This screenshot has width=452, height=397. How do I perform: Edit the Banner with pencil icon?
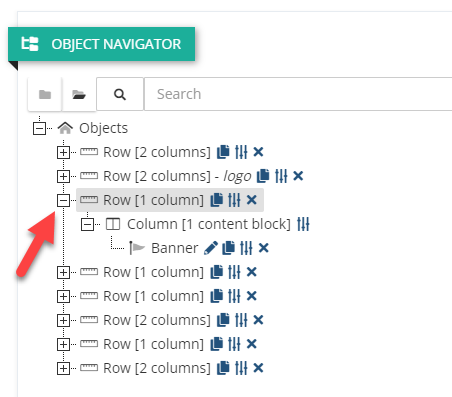pyautogui.click(x=211, y=248)
